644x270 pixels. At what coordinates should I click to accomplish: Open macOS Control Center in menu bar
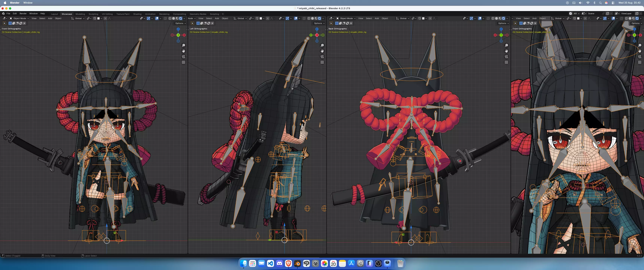[x=613, y=3]
